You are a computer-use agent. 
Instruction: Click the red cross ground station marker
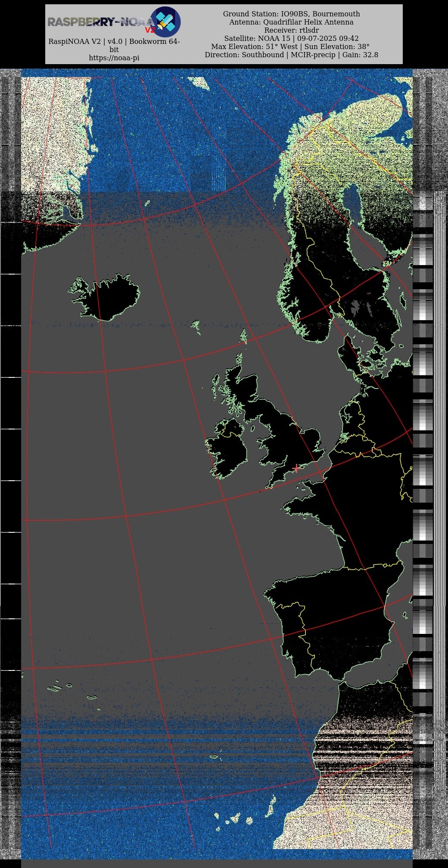pos(296,468)
